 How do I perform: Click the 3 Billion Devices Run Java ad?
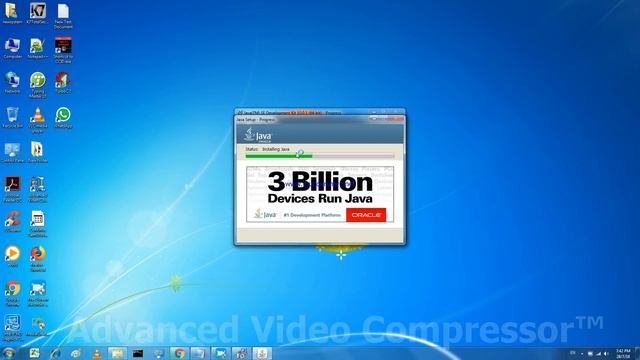coord(320,194)
